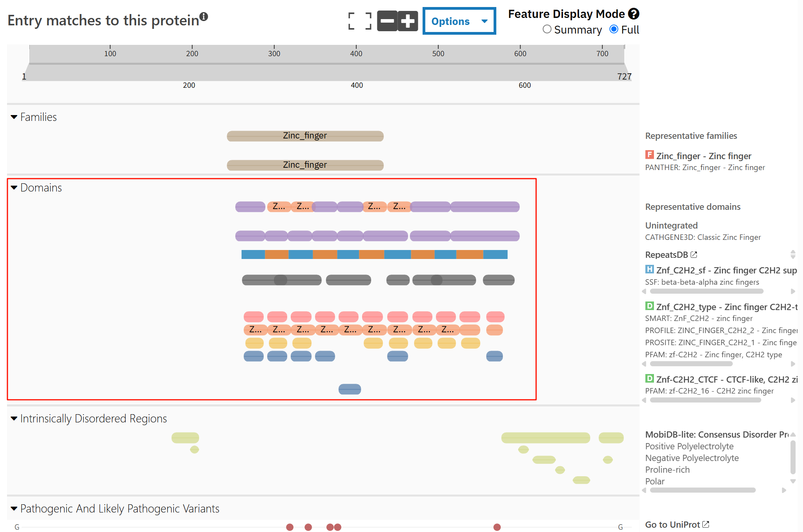Select the Summary display mode
The height and width of the screenshot is (532, 803).
[547, 29]
